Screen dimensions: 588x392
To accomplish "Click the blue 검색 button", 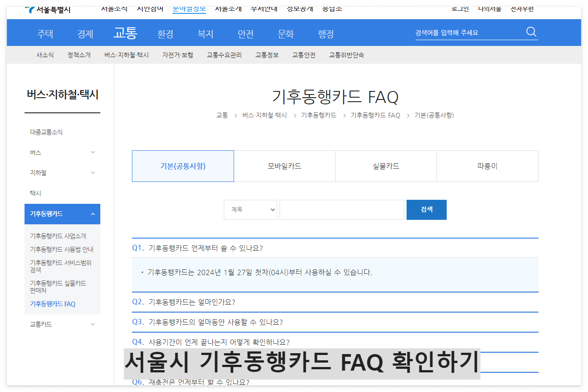I will (427, 210).
